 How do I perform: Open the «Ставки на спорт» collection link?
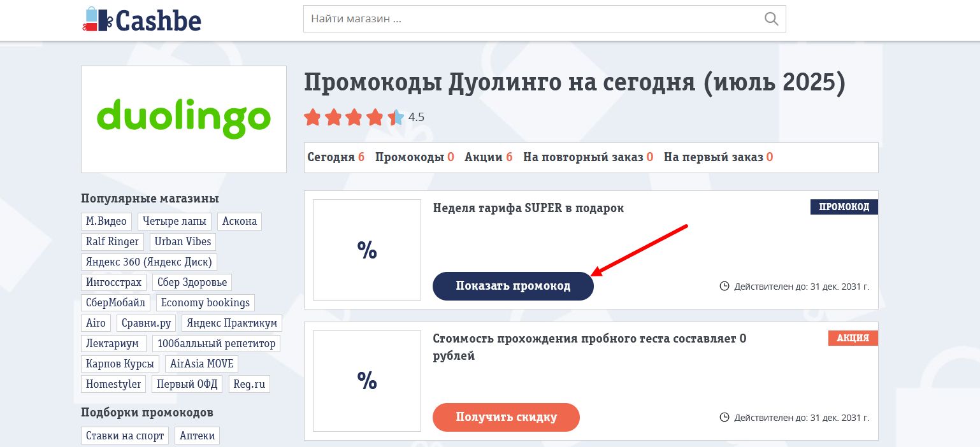point(125,436)
